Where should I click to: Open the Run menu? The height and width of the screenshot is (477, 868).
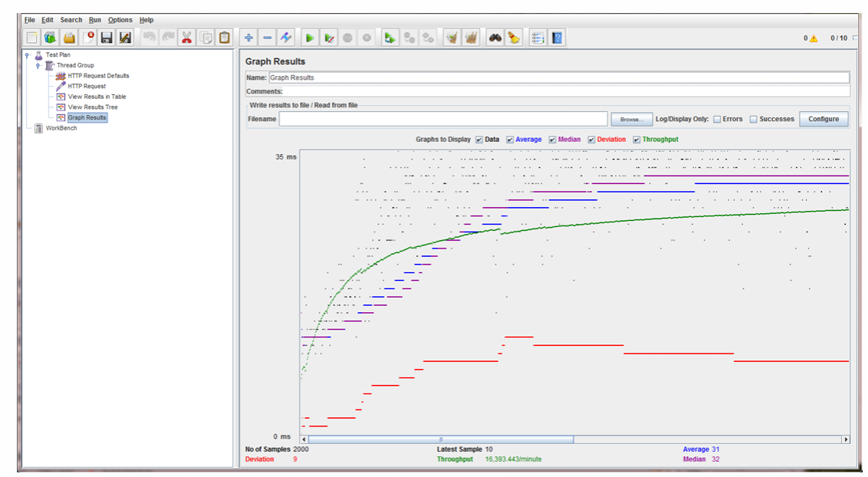point(94,20)
